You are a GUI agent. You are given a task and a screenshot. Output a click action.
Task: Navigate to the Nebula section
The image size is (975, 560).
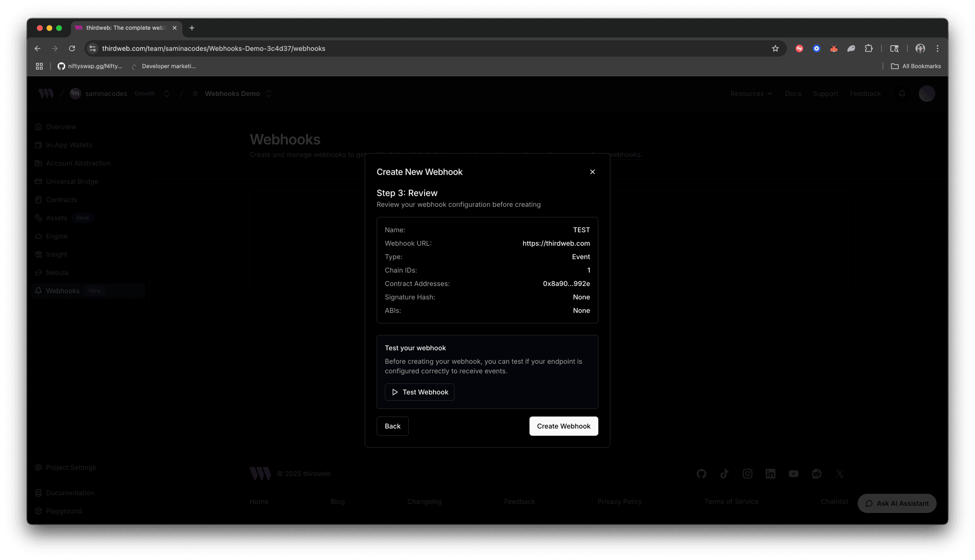pyautogui.click(x=58, y=272)
